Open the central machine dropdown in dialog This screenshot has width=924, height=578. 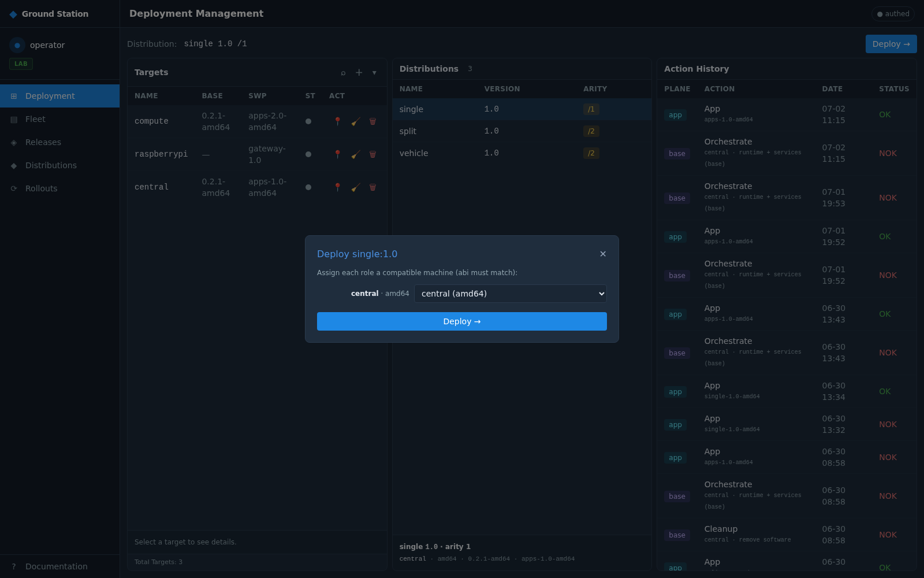point(511,294)
